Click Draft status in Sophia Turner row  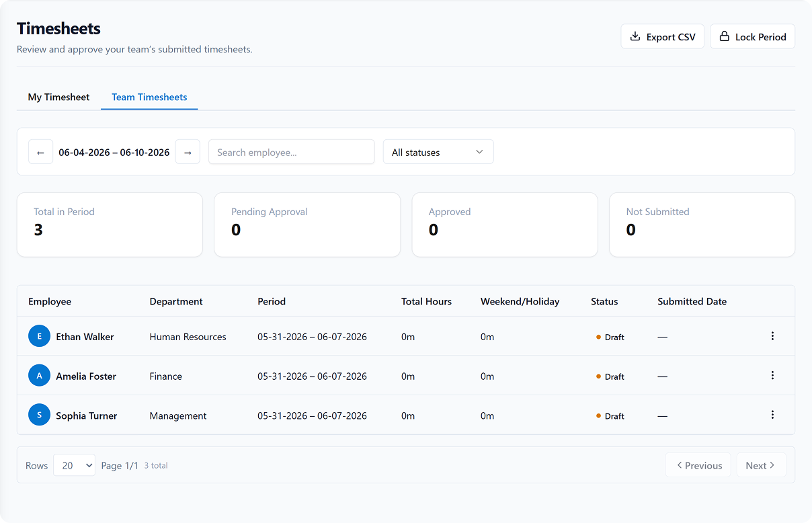[x=610, y=415]
